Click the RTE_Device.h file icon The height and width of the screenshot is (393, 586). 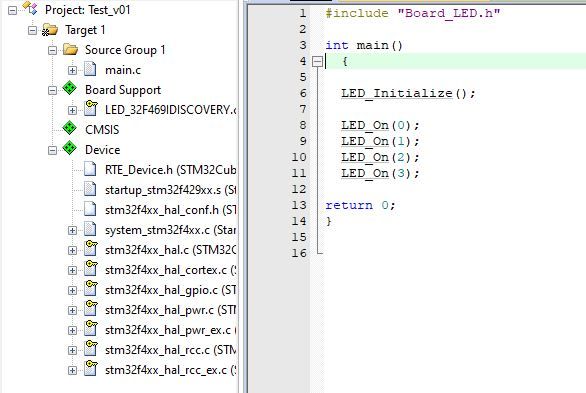[90, 169]
